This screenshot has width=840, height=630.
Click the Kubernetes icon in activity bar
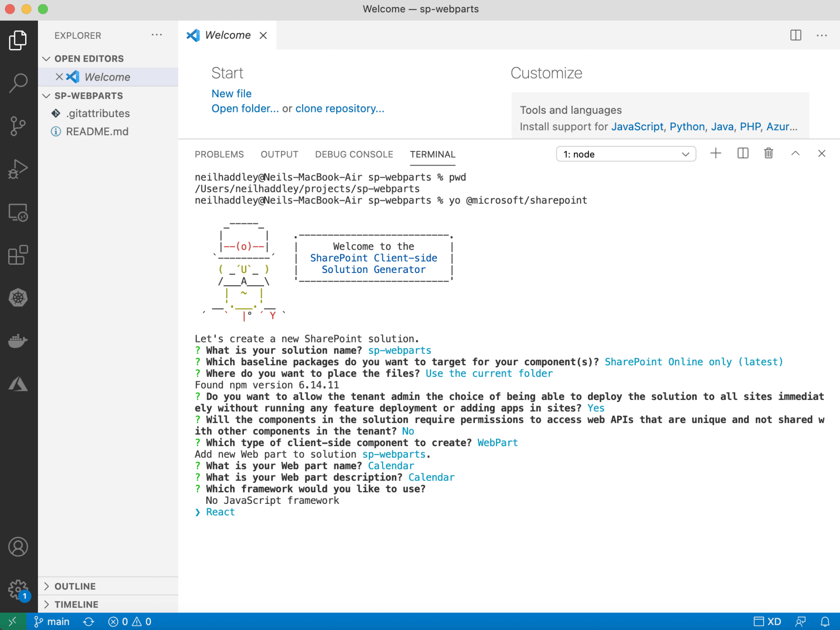(18, 298)
